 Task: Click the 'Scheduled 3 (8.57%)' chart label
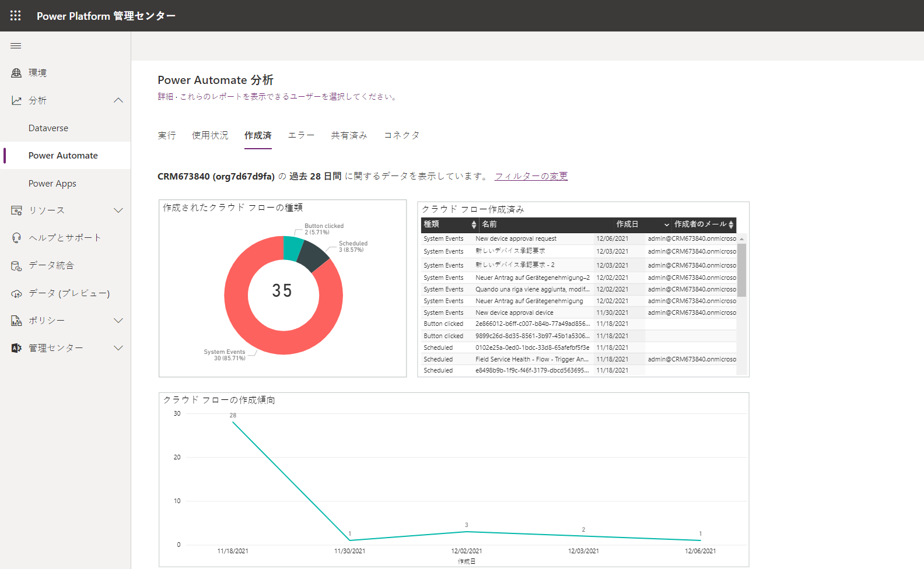coord(353,247)
